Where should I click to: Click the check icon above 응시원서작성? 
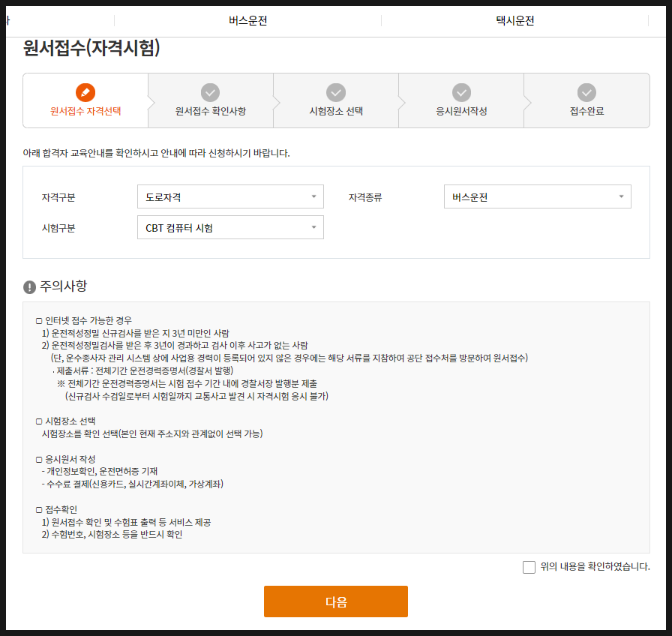click(461, 92)
